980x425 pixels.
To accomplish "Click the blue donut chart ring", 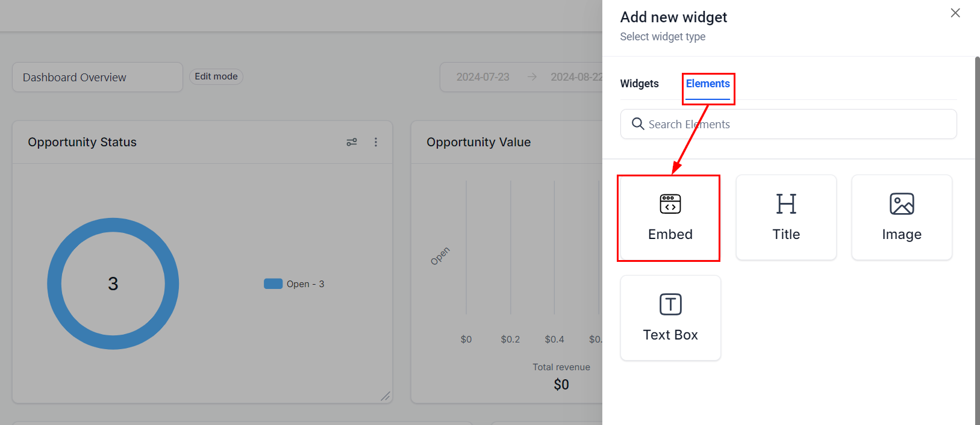I will point(54,284).
